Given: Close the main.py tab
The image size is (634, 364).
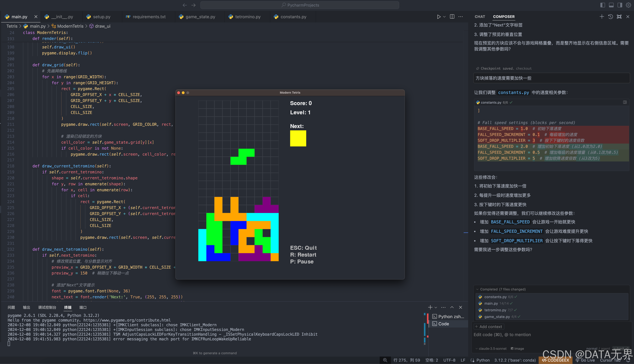Looking at the screenshot, I should tap(36, 17).
